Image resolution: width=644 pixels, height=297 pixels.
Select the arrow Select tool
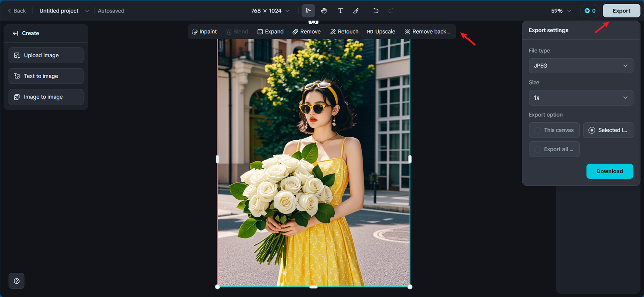pos(308,11)
